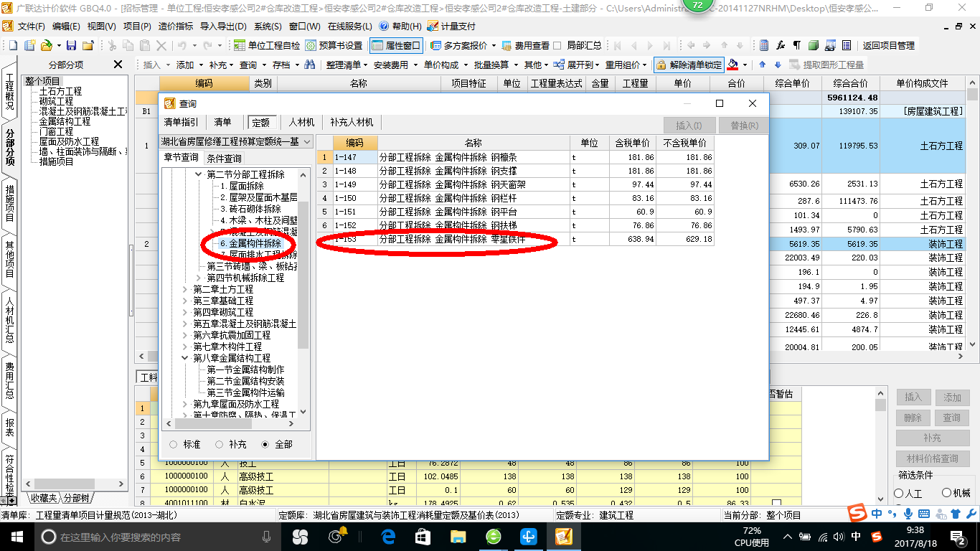The width and height of the screenshot is (980, 551).
Task: Open 预算书设置 budget settings
Action: 334,45
